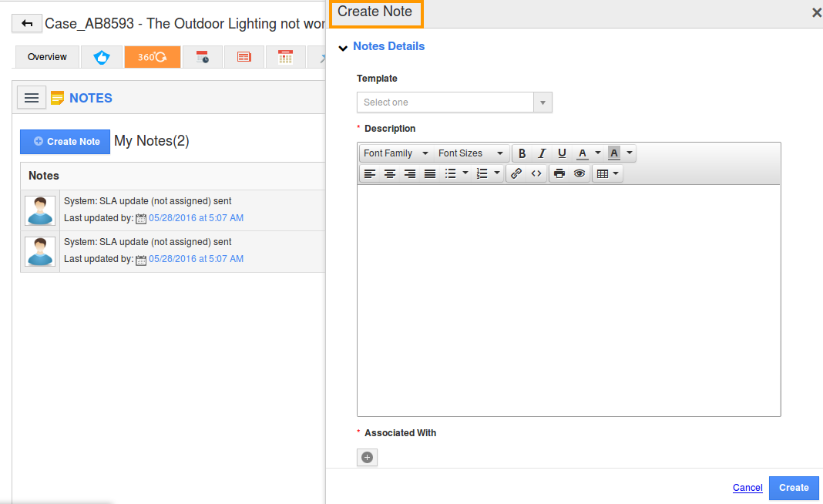Preview the note using the eye icon
823x504 pixels.
click(579, 173)
